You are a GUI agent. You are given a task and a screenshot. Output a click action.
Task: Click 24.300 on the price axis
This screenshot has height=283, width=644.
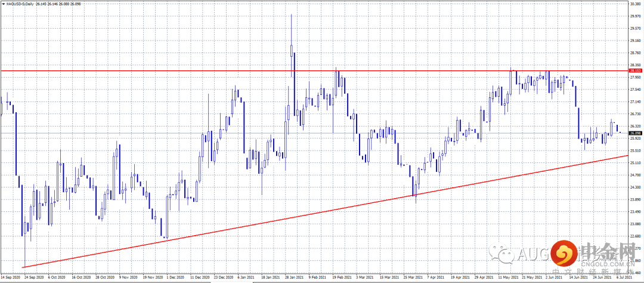[636, 187]
